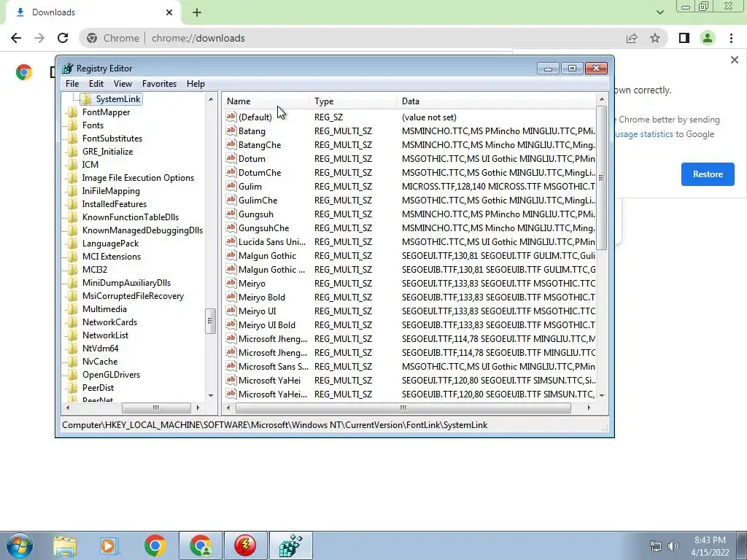Image resolution: width=747 pixels, height=560 pixels.
Task: Open Chrome's three-dot menu
Action: pos(731,38)
